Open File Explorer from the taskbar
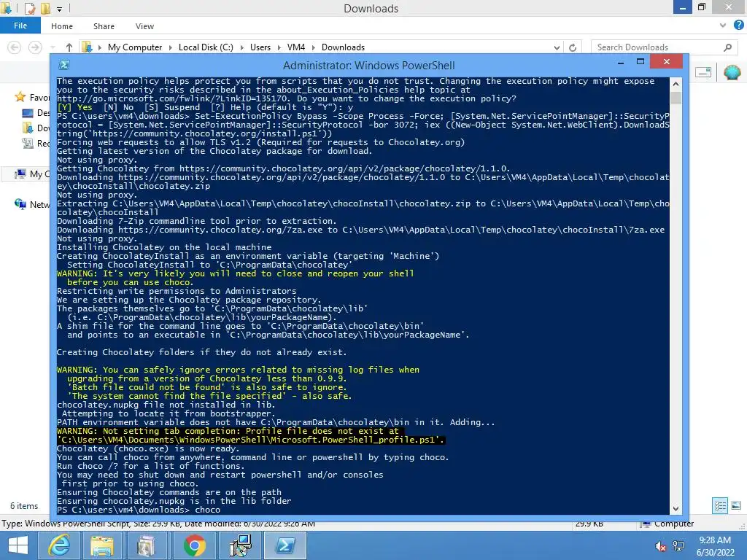747x560 pixels. click(x=102, y=545)
